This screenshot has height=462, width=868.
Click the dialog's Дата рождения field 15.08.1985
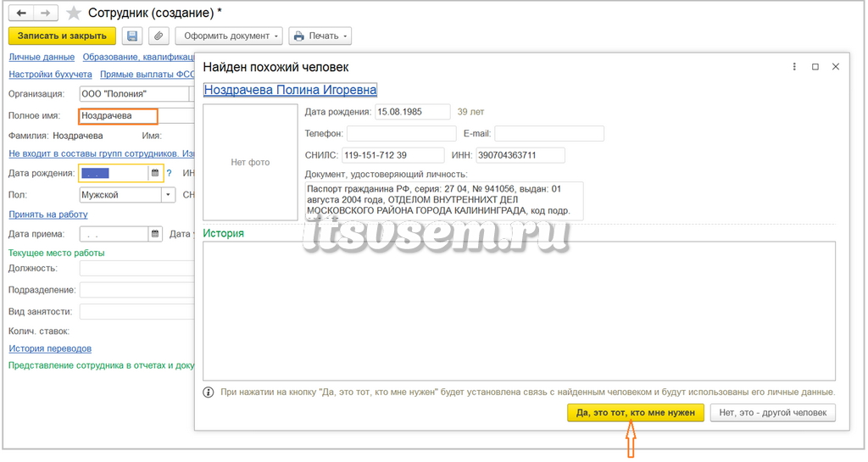[x=413, y=112]
